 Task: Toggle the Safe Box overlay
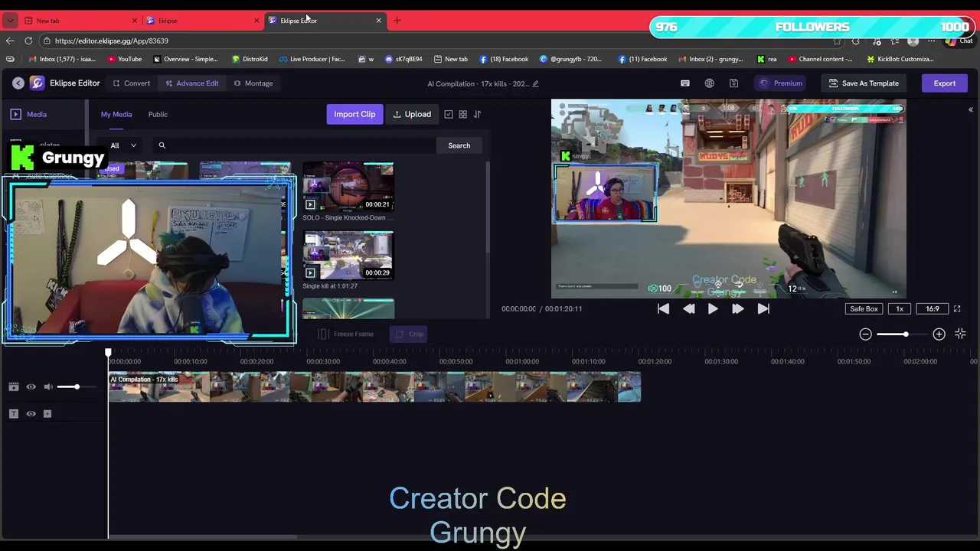[x=864, y=308]
